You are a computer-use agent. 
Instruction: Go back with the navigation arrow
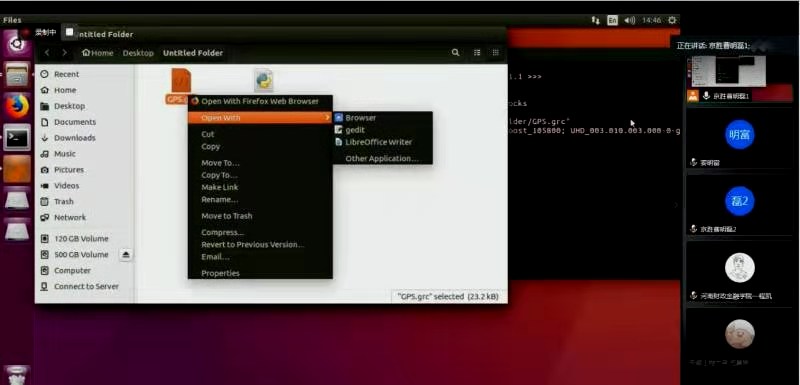click(47, 53)
